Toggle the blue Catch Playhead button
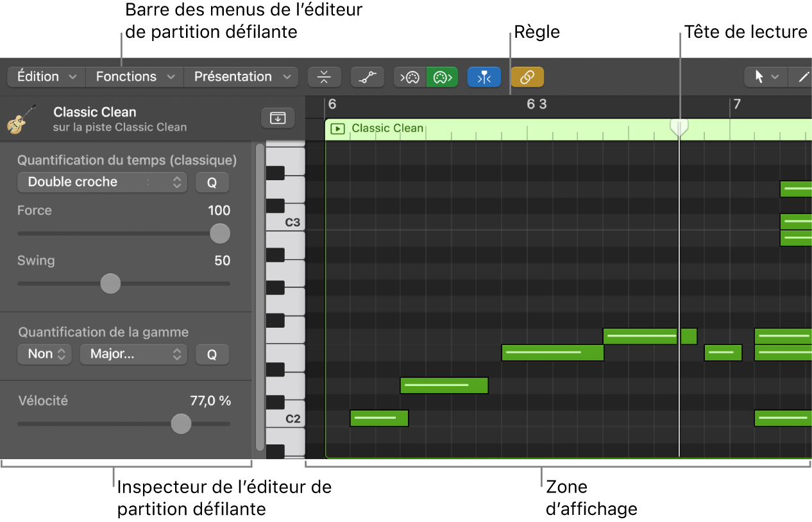This screenshot has width=812, height=522. point(484,77)
